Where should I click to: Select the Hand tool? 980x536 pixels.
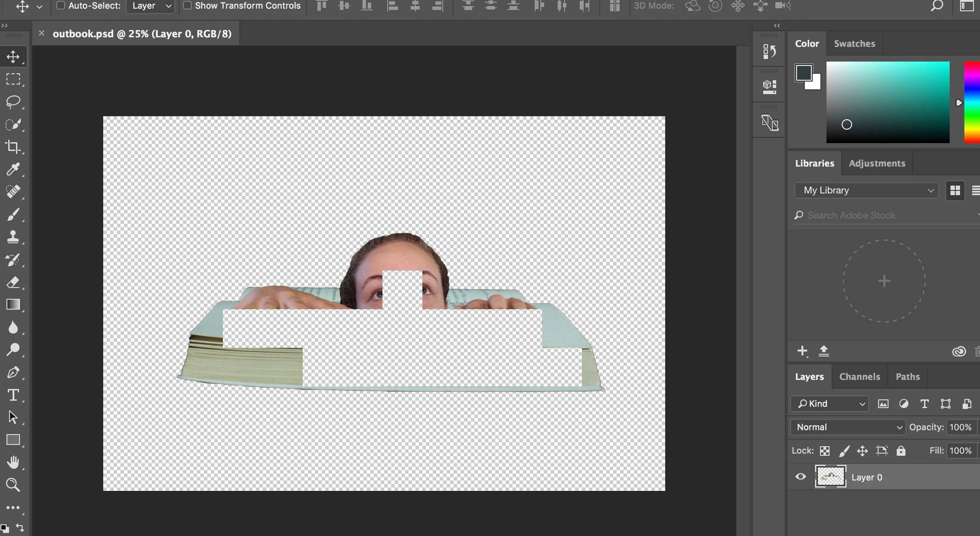(13, 462)
